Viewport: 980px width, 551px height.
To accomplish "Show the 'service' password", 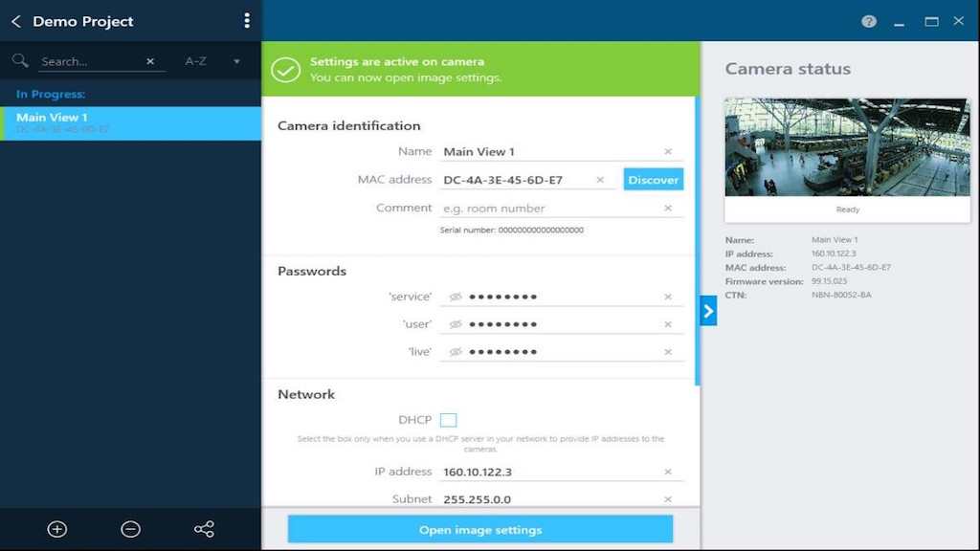I will (456, 297).
